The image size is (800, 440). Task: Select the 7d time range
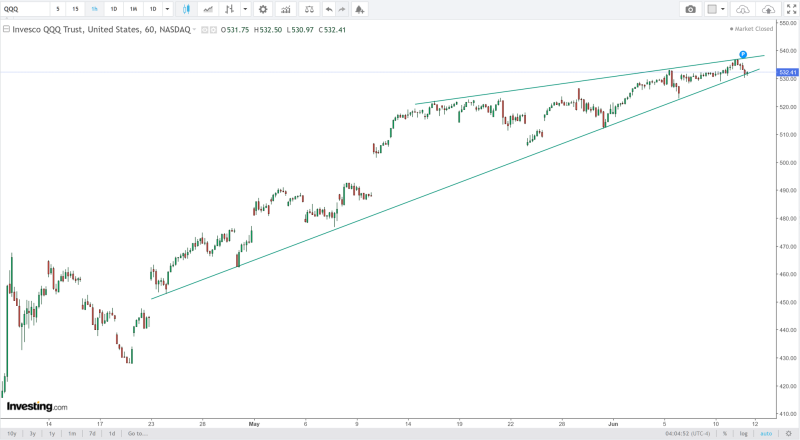(92, 433)
